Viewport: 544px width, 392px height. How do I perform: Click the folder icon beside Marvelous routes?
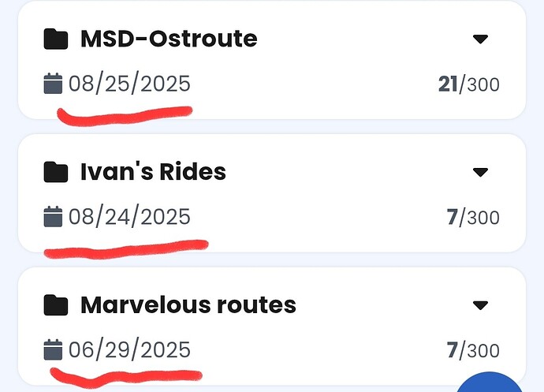pyautogui.click(x=54, y=304)
